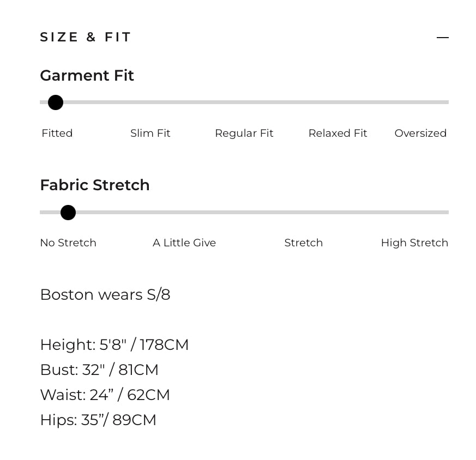Image resolution: width=476 pixels, height=460 pixels.
Task: Click the Garment Fit slider knob
Action: pyautogui.click(x=56, y=102)
